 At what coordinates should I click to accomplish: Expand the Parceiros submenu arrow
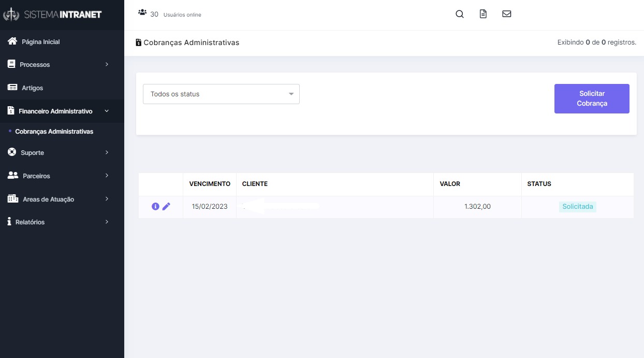107,176
